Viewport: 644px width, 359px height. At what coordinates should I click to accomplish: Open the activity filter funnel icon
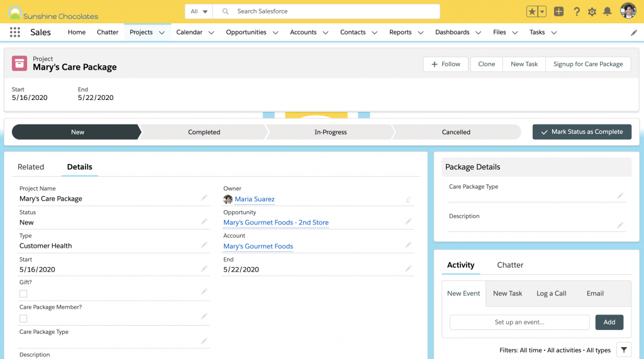click(x=624, y=350)
